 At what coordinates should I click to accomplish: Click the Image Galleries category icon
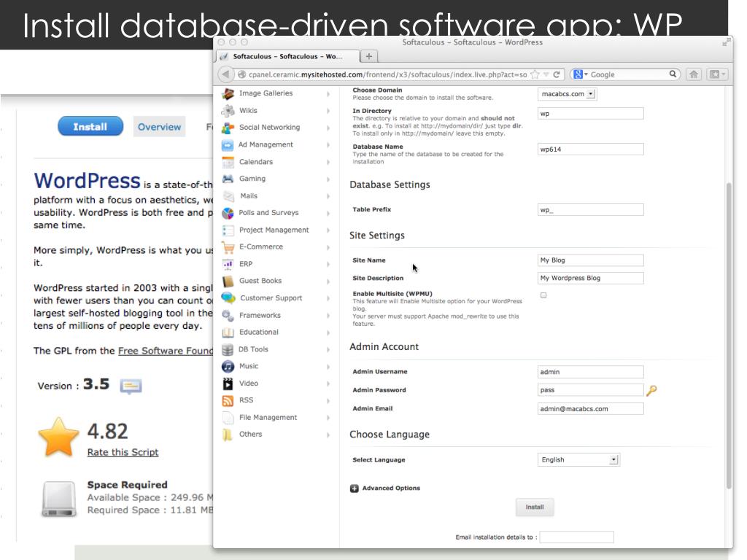coord(228,93)
